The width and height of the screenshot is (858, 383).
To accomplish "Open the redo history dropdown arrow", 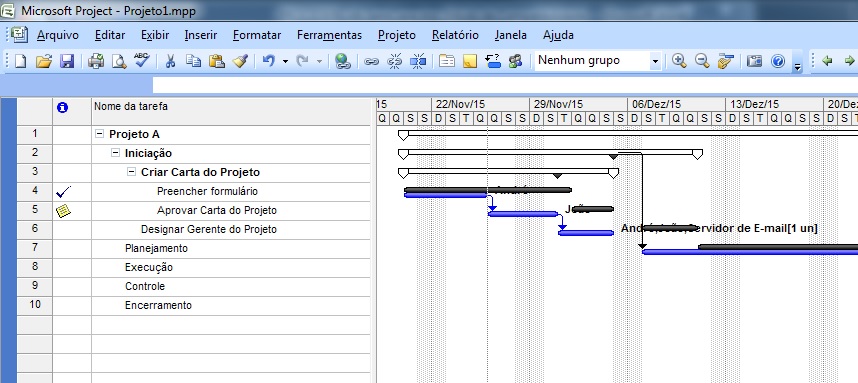I will click(x=320, y=61).
